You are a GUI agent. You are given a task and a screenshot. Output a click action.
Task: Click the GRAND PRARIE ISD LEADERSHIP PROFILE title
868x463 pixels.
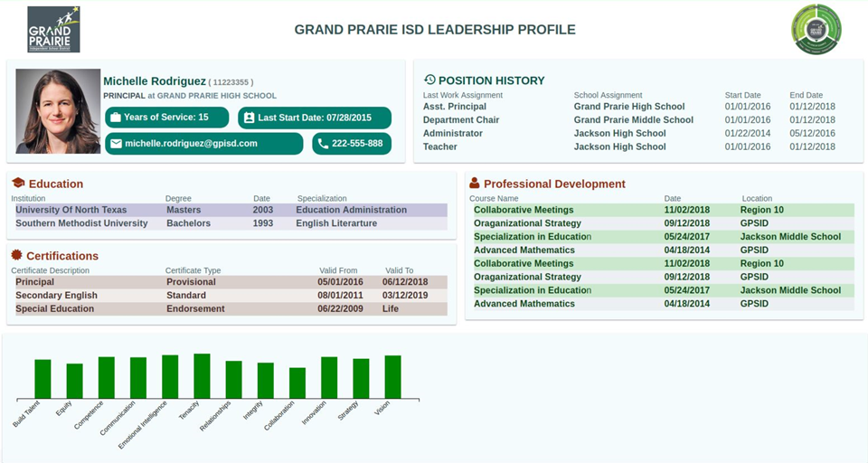[x=435, y=30]
